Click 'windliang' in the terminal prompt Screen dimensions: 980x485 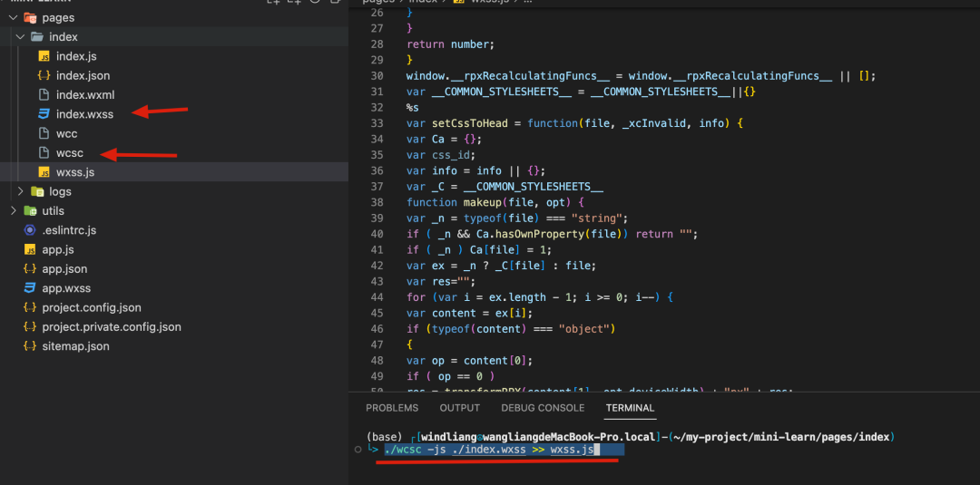click(x=449, y=437)
